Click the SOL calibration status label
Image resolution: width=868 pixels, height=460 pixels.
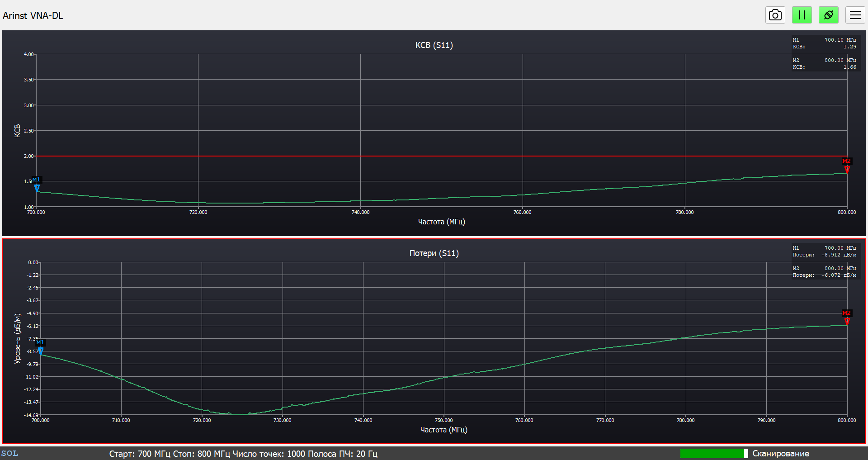(x=9, y=453)
